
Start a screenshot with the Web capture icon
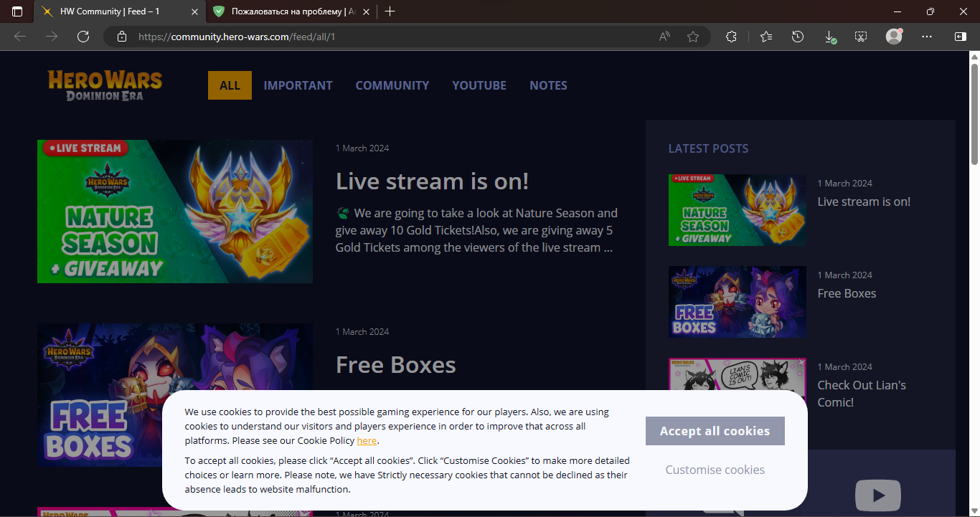pos(861,37)
